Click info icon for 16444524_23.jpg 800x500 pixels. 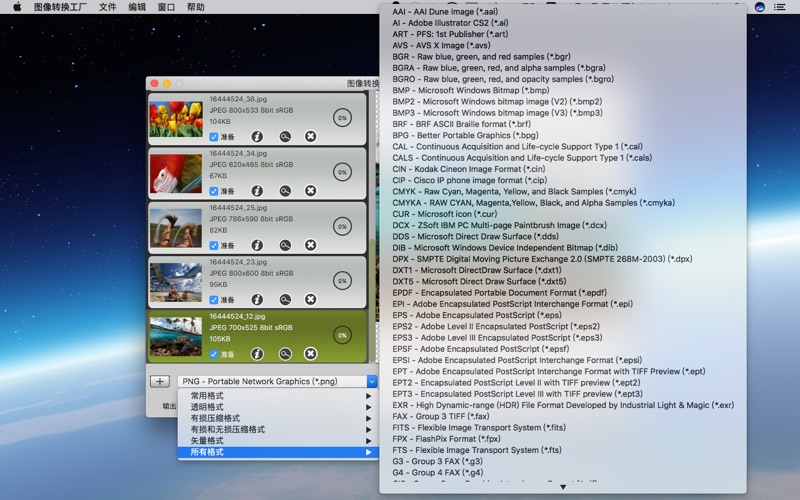[x=257, y=299]
